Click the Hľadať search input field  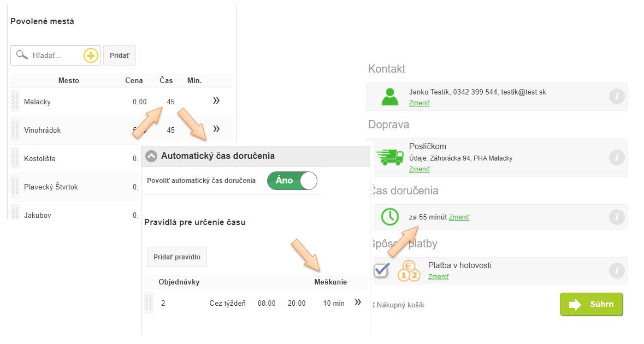pos(55,55)
